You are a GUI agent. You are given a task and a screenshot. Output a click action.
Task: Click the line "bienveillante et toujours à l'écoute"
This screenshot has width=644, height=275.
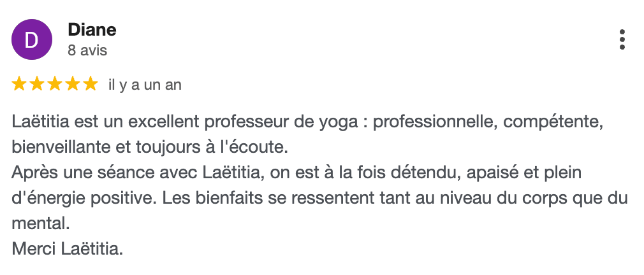pos(150,148)
